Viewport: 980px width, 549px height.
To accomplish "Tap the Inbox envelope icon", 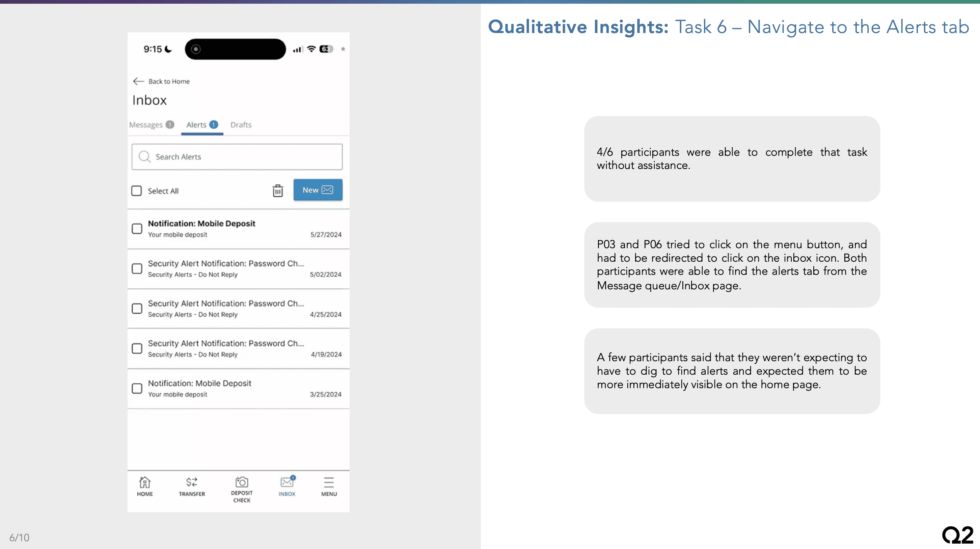I will 287,483.
